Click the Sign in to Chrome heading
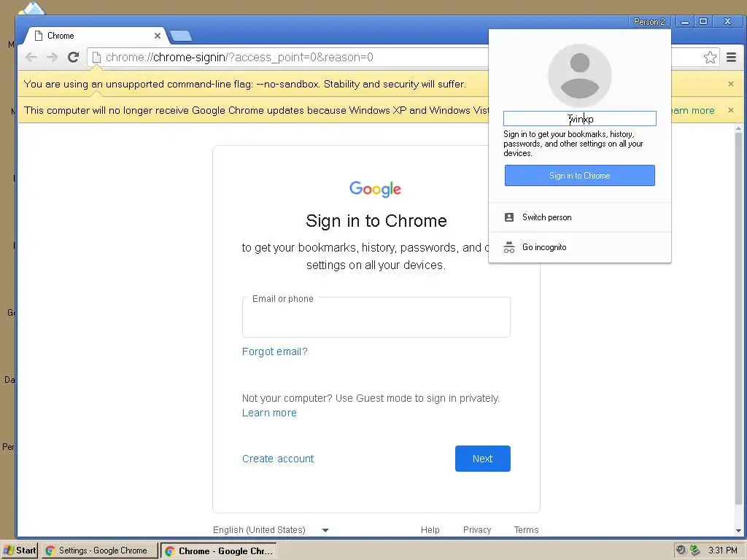Viewport: 747px width, 560px height. click(376, 221)
